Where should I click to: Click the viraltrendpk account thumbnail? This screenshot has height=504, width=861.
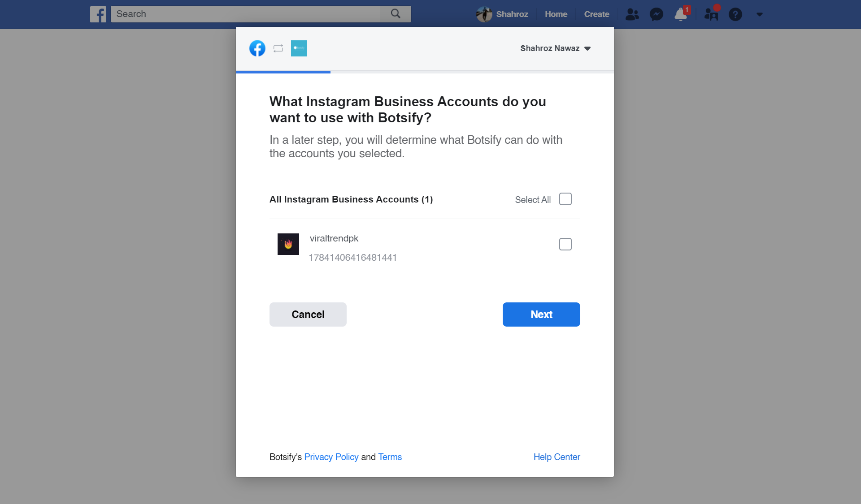pyautogui.click(x=288, y=244)
